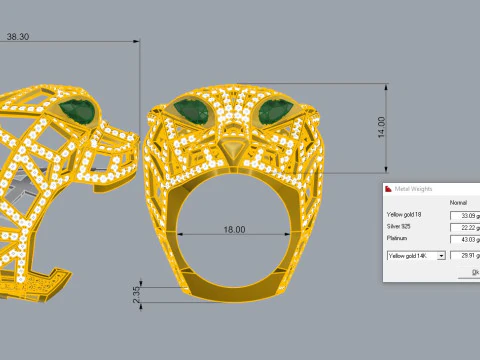This screenshot has height=360, width=480.
Task: Click the left emerald eye stone on front view
Action: (191, 112)
